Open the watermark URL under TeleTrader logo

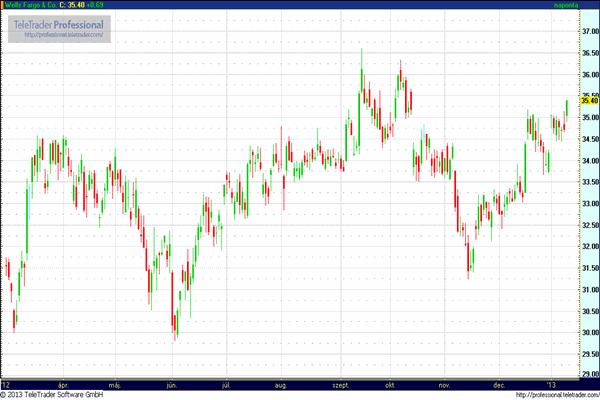[63, 35]
